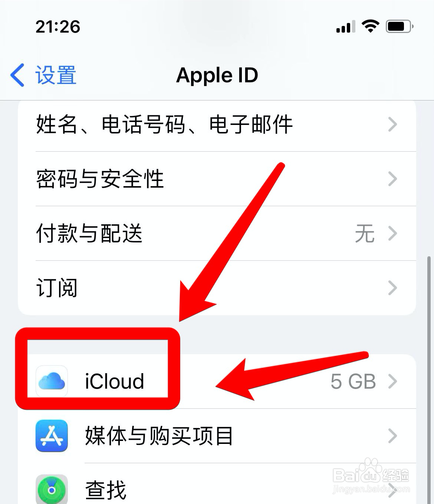
Task: Expand 密码与安全性 chevron arrow
Action: click(x=392, y=179)
